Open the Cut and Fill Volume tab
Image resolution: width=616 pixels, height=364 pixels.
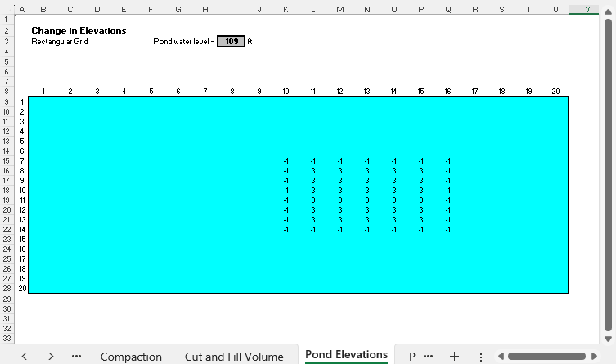[234, 356]
